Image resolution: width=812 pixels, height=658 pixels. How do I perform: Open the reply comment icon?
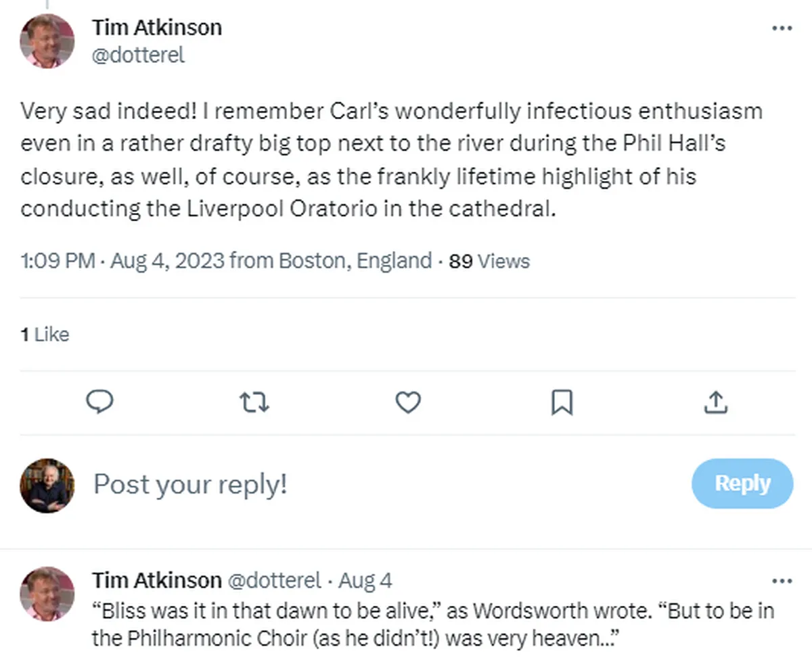(x=101, y=402)
